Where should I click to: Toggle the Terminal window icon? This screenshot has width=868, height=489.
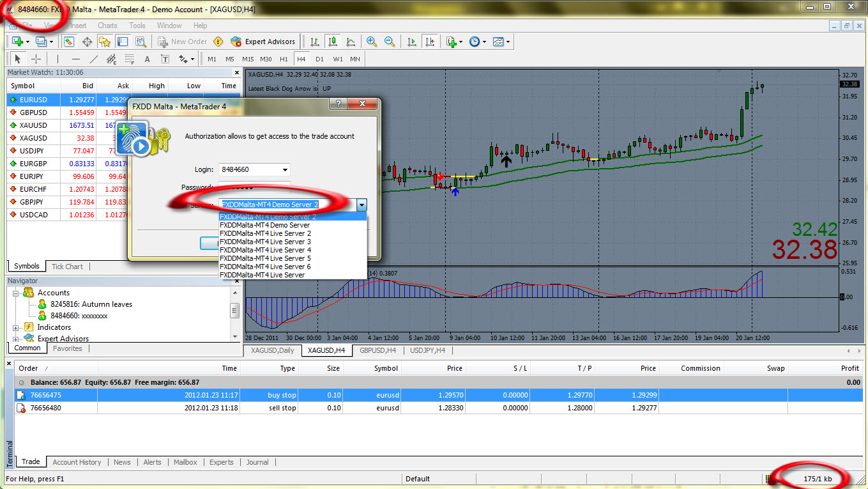click(x=123, y=42)
